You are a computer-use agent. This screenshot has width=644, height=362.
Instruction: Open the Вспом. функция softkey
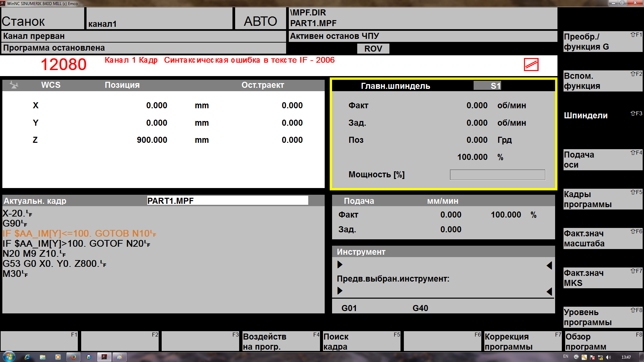click(603, 81)
